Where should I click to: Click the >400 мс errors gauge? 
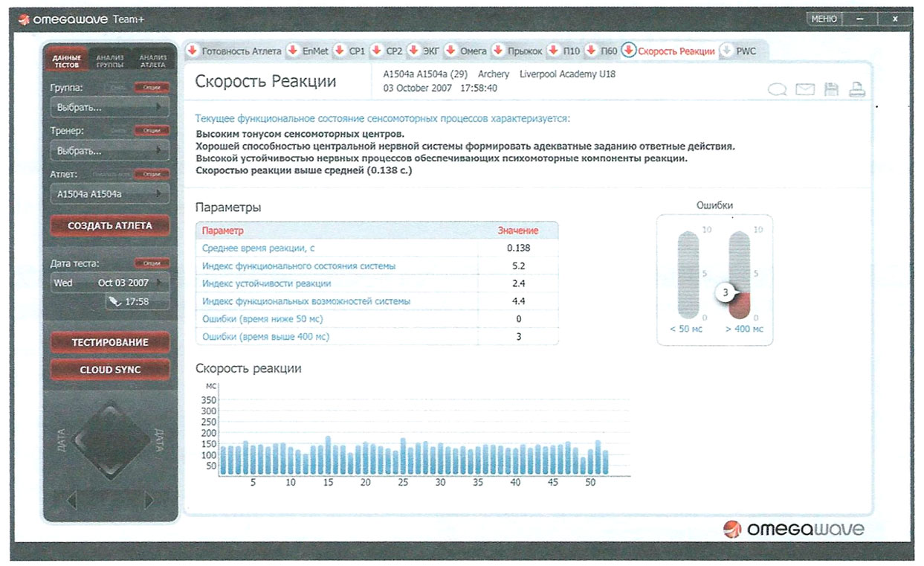pos(740,276)
